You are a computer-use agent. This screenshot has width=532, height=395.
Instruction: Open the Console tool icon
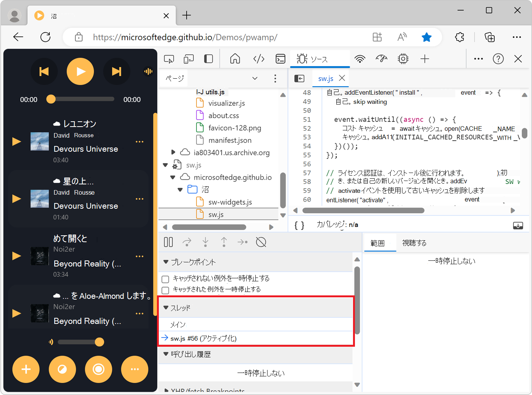pos(280,59)
